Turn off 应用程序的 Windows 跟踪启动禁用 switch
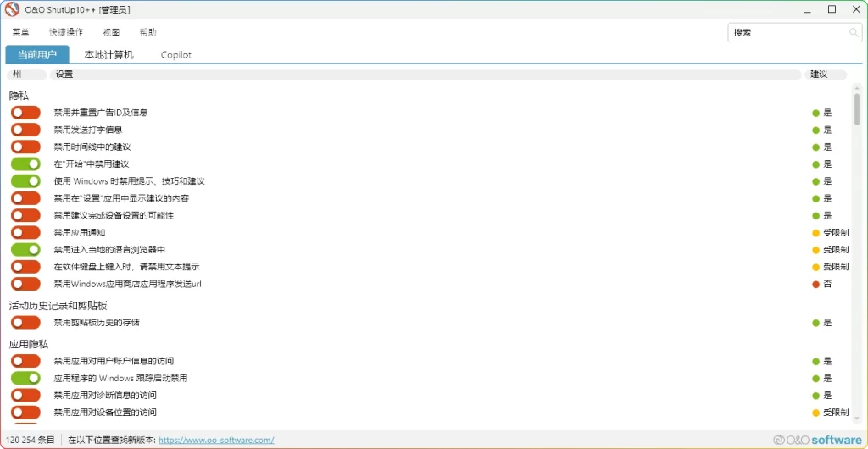This screenshot has width=868, height=449. [x=25, y=378]
